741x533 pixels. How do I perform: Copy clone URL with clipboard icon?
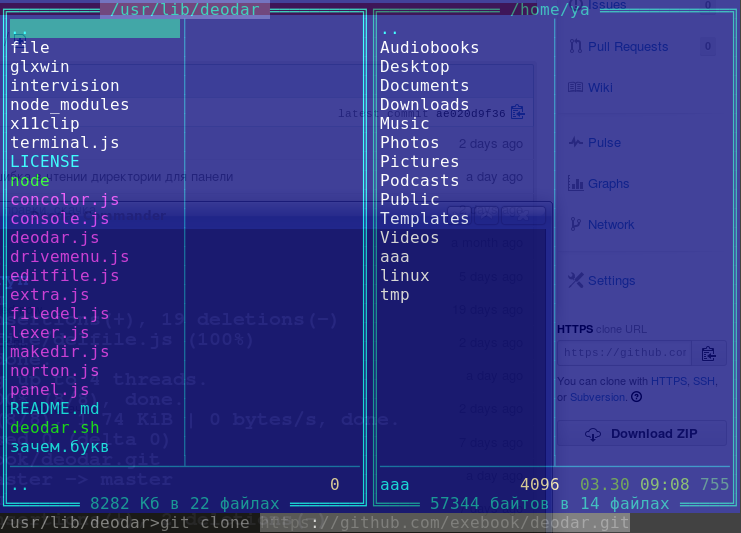pyautogui.click(x=708, y=353)
